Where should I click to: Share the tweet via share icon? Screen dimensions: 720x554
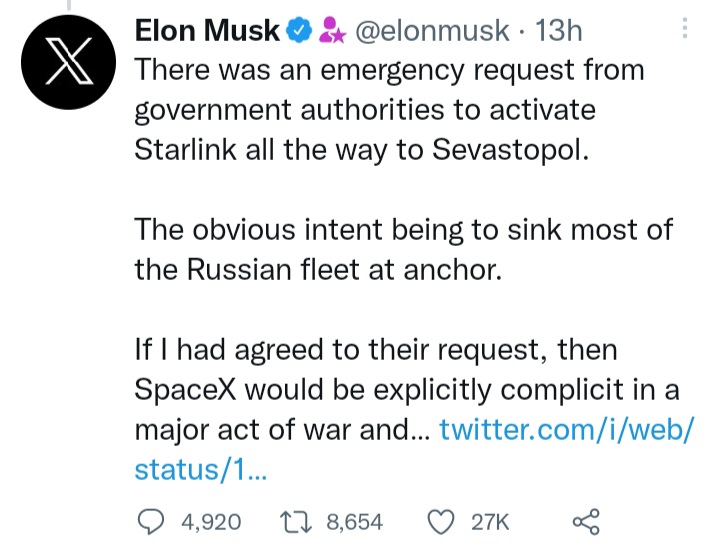tap(585, 520)
